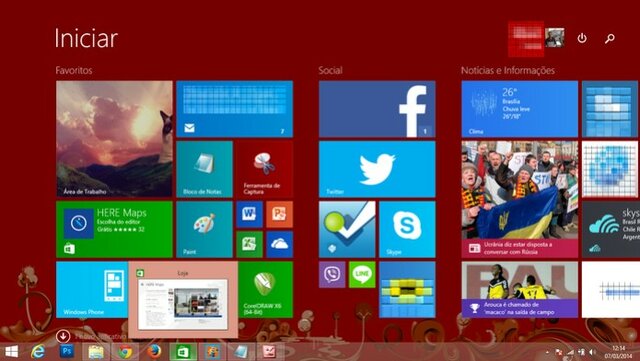Viewport: 640px width, 361px height.
Task: Open the small OneDrive cloud tile
Action: coord(280,245)
